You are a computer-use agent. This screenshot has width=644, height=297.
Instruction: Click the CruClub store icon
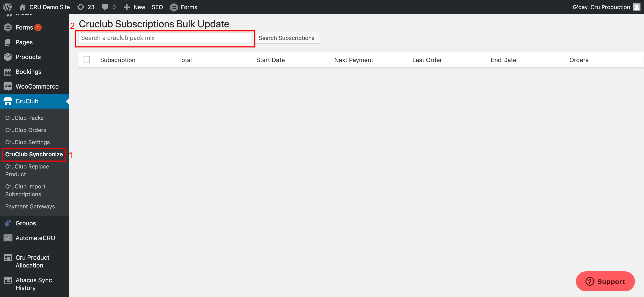8,101
